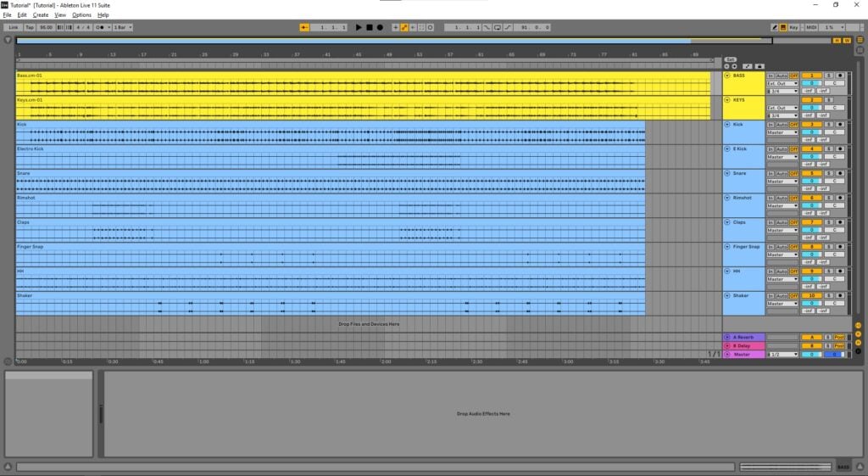This screenshot has height=476, width=868.
Task: Click the Master track volume field
Action: click(811, 354)
